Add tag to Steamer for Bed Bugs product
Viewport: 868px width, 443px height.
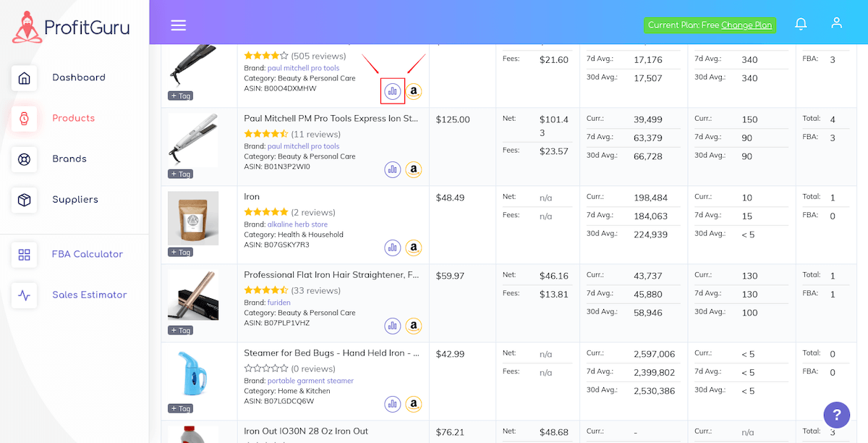(180, 408)
